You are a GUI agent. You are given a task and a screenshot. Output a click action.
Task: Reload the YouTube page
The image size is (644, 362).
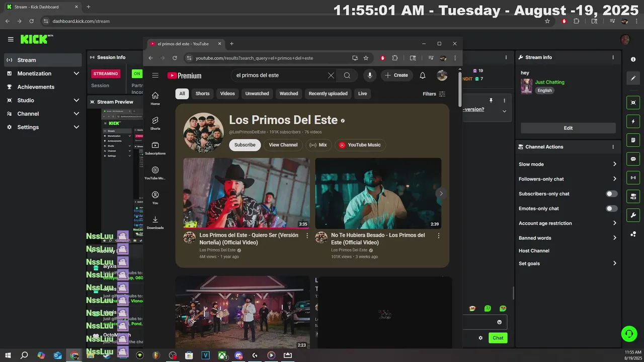175,58
